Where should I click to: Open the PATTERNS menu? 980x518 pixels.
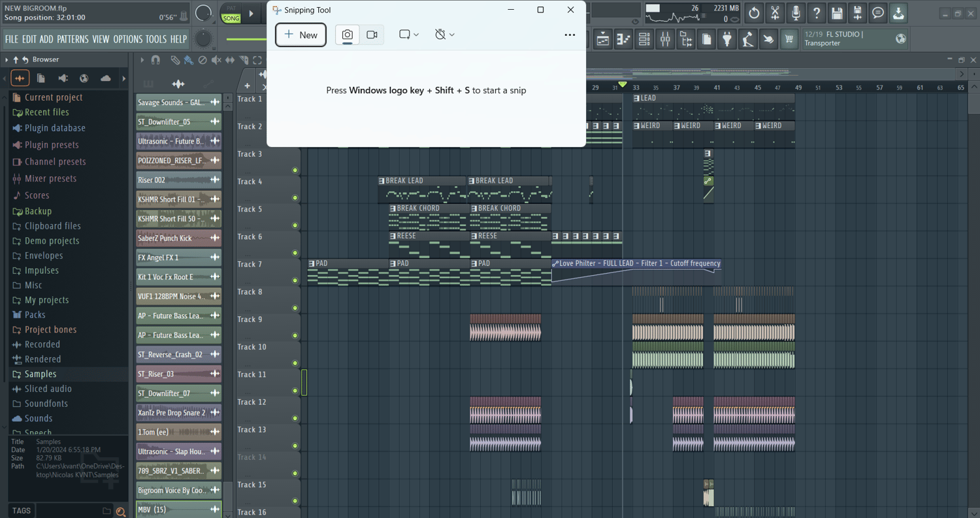[x=73, y=39]
